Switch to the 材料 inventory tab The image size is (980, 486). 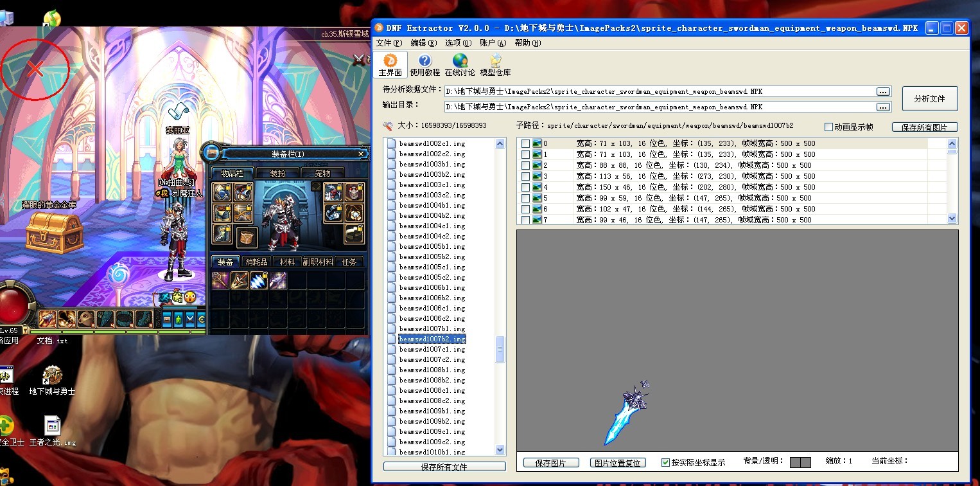pos(287,262)
